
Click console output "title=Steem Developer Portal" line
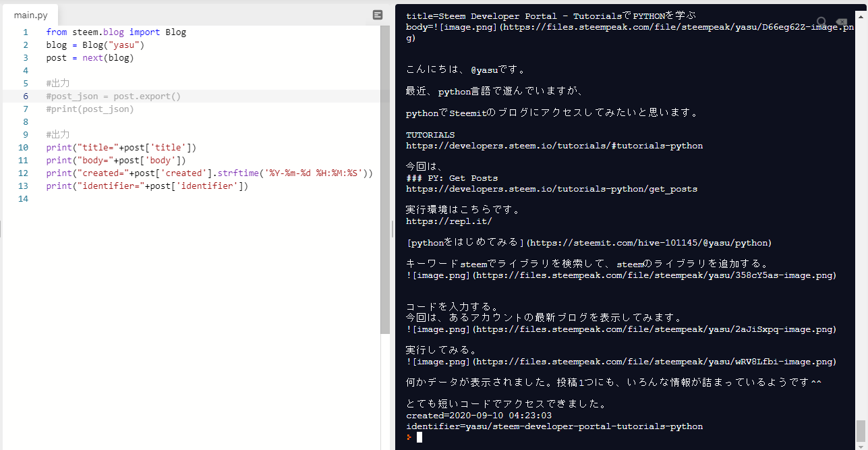[x=551, y=16]
